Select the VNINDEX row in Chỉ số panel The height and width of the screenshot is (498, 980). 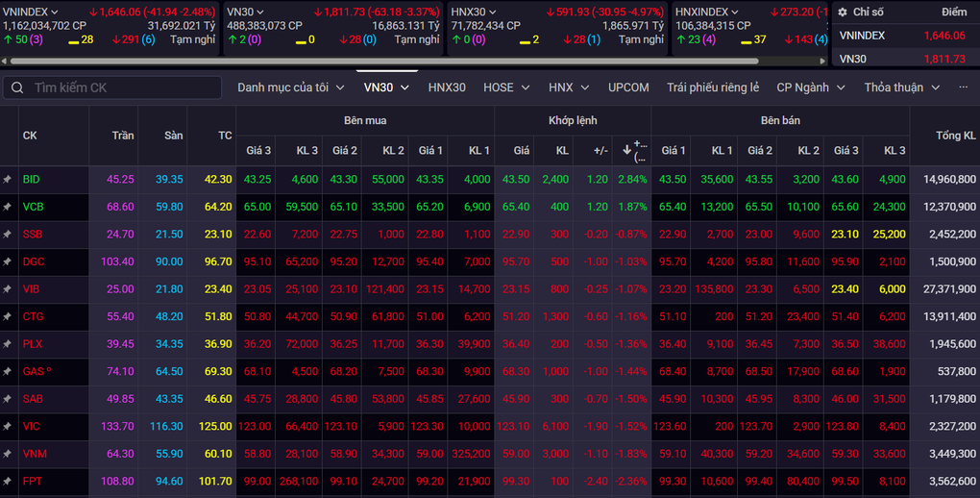point(906,36)
